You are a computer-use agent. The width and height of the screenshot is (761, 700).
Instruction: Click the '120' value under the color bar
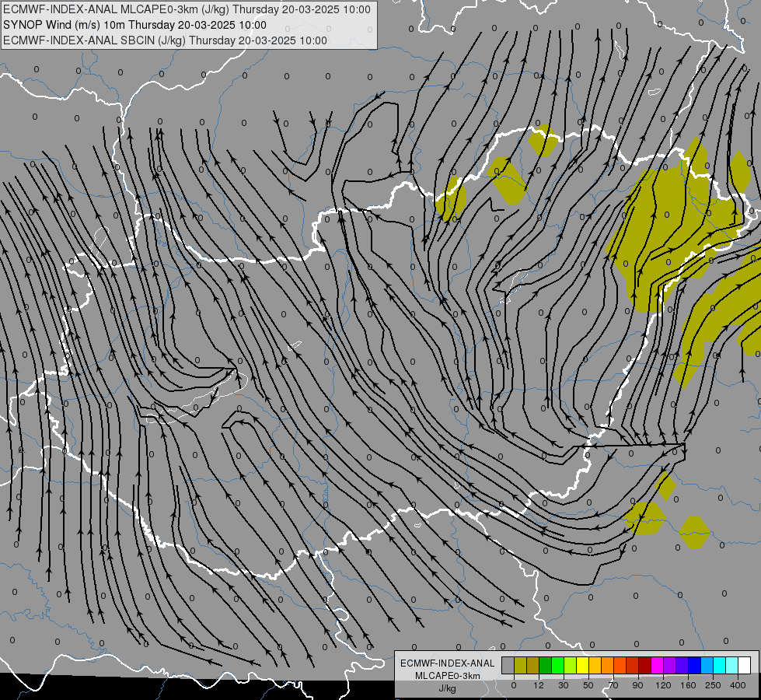pos(663,685)
